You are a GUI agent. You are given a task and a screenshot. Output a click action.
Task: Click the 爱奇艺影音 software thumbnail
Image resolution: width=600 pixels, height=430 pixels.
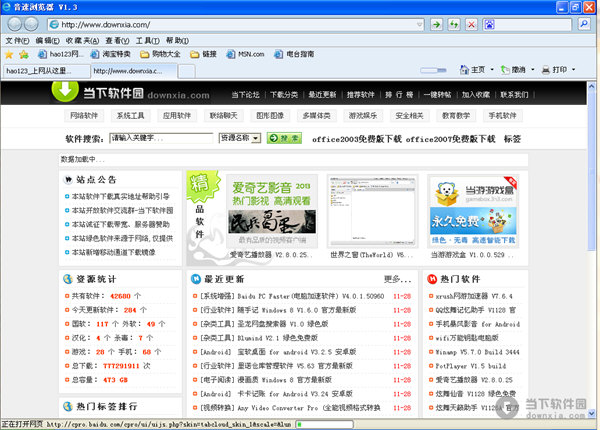tap(272, 211)
